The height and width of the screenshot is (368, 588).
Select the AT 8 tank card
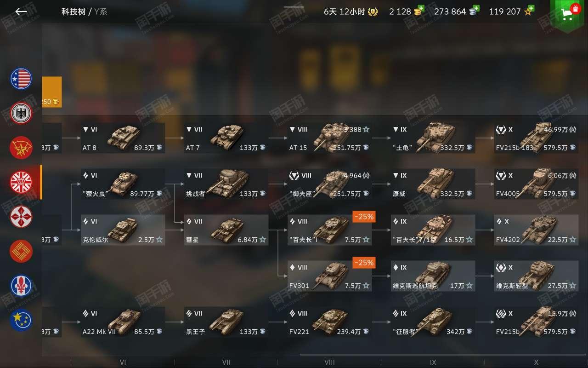(x=123, y=138)
